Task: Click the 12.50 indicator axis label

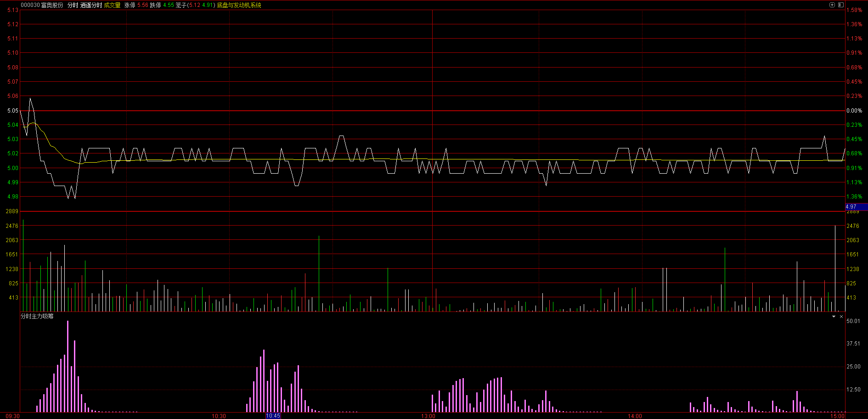Action: 853,389
